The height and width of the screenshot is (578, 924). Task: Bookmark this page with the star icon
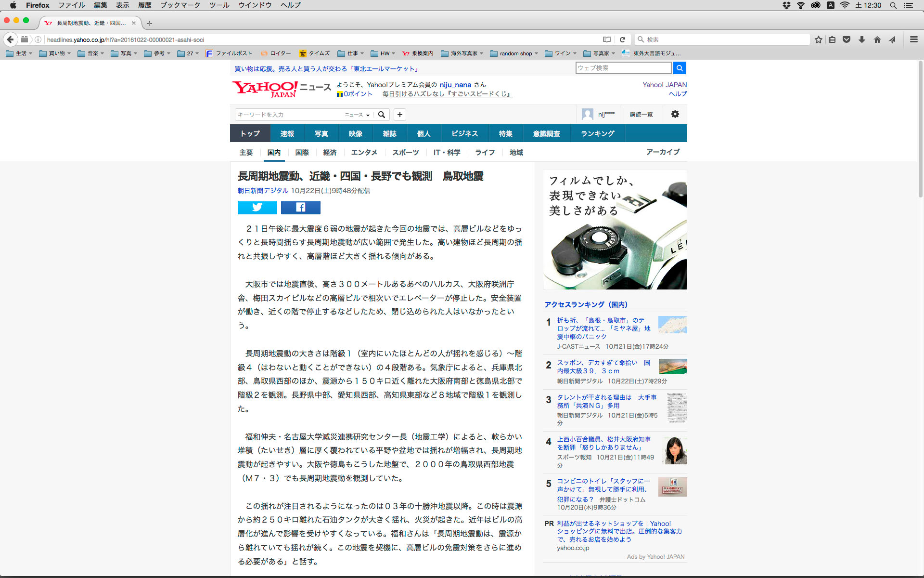(818, 39)
